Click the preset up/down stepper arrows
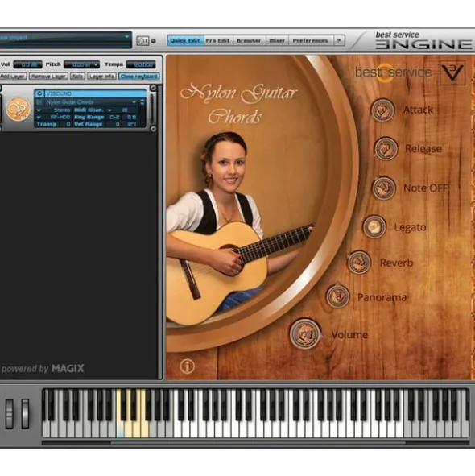 click(x=142, y=102)
